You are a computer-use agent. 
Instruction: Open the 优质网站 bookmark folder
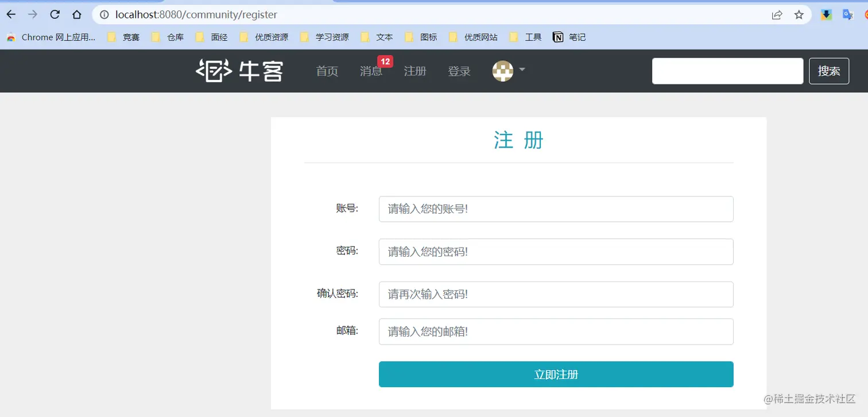click(x=474, y=37)
